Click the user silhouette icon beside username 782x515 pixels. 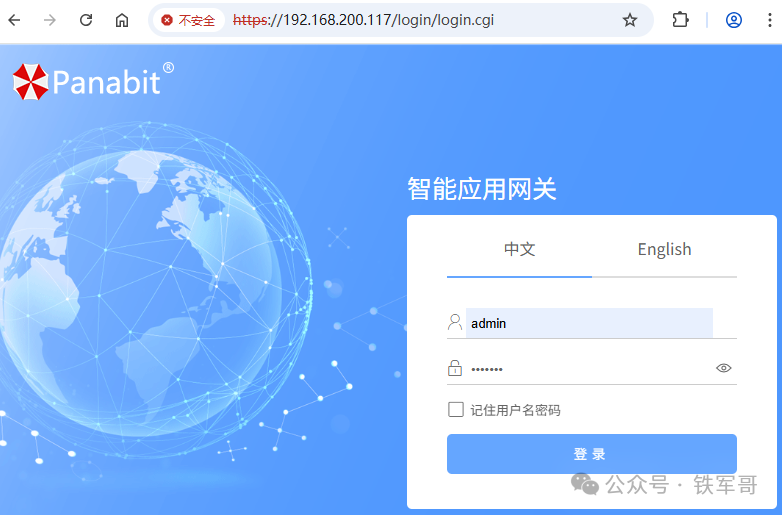coord(455,322)
